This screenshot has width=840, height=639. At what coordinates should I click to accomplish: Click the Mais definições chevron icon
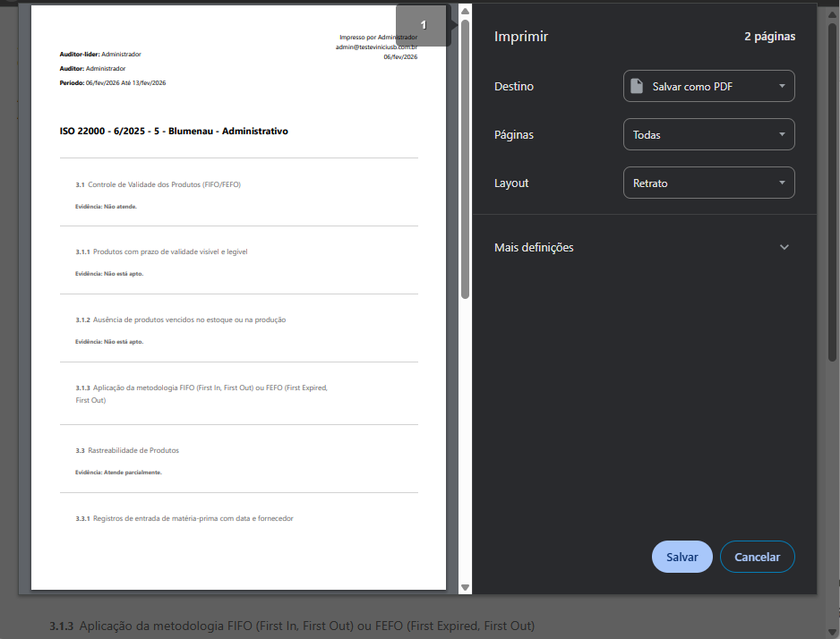coord(784,247)
